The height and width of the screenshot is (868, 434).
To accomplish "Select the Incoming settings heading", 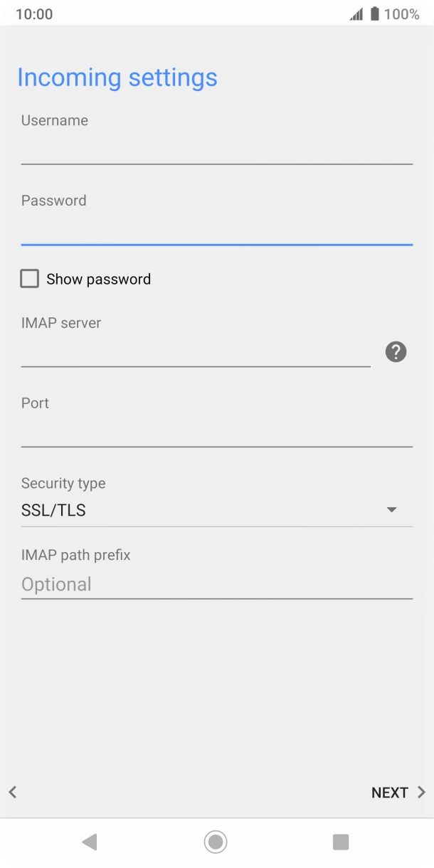I will [117, 77].
